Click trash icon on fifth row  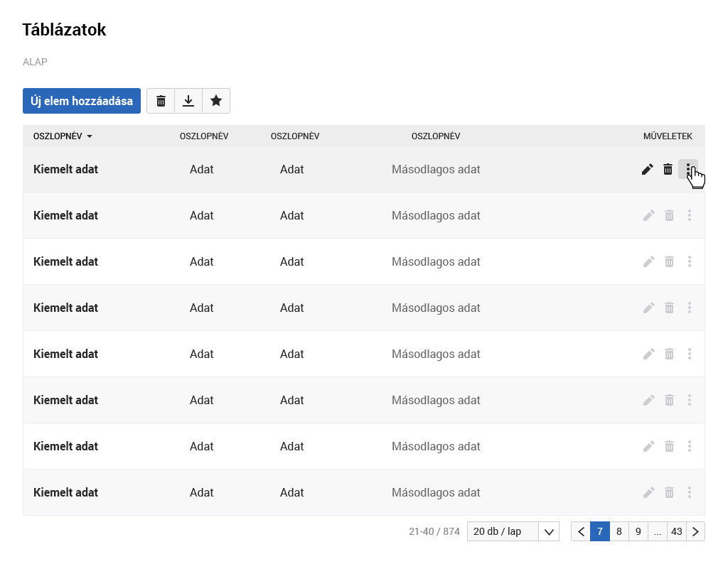tap(669, 354)
